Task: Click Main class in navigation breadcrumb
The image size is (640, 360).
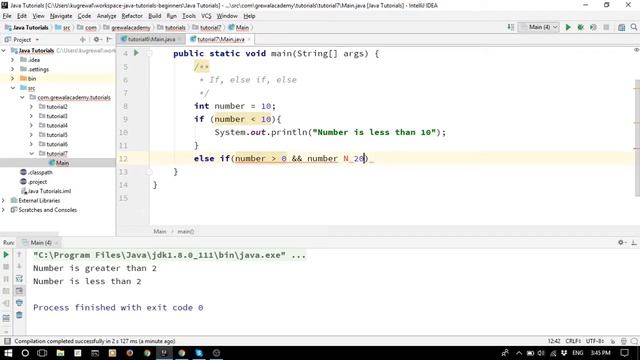Action: [242, 28]
